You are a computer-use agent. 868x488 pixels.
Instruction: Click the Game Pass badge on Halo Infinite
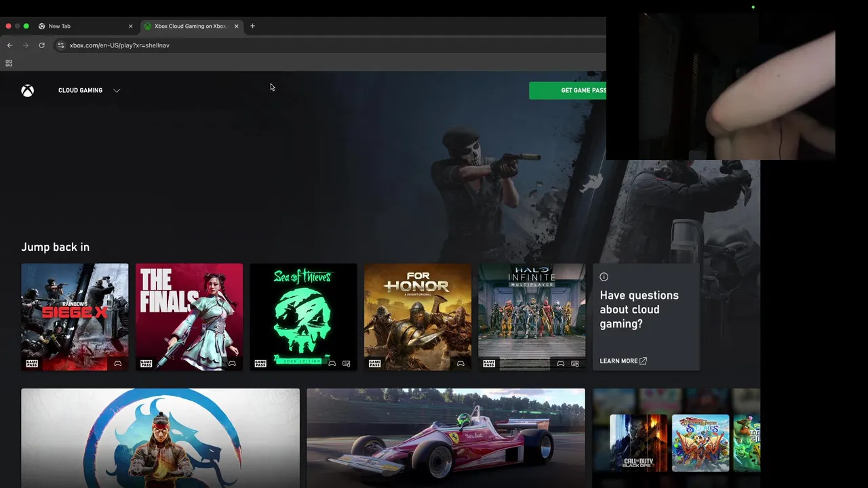pos(489,363)
